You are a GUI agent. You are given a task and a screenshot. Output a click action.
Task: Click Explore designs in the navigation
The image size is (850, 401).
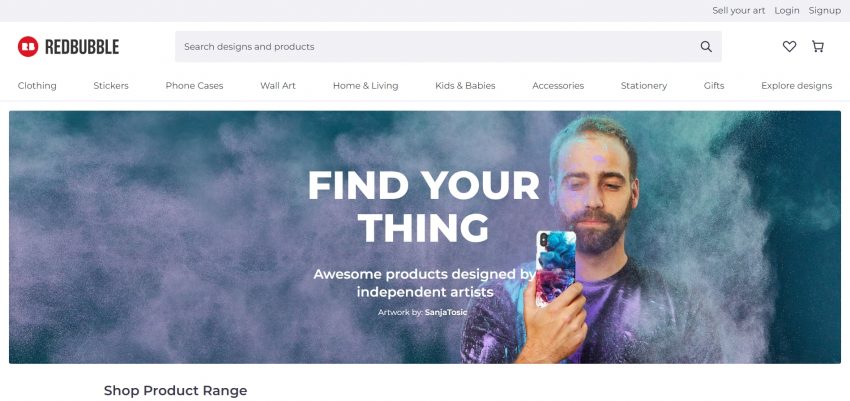(x=796, y=86)
